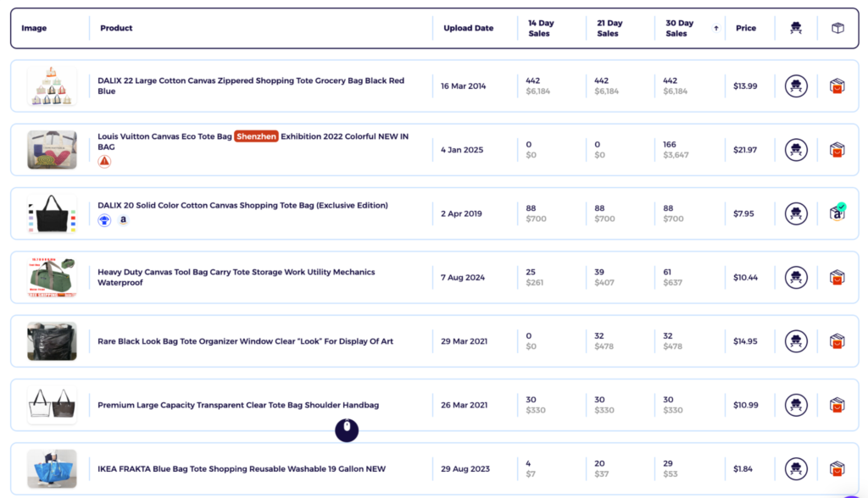Sort by 21 Day Sales column
The width and height of the screenshot is (868, 498).
pyautogui.click(x=609, y=28)
